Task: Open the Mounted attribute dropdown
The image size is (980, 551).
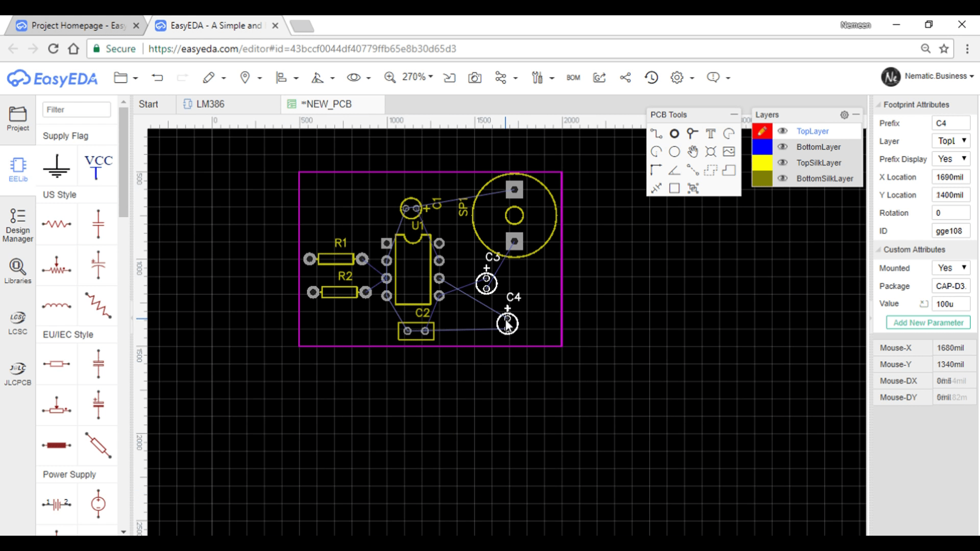Action: coord(950,268)
